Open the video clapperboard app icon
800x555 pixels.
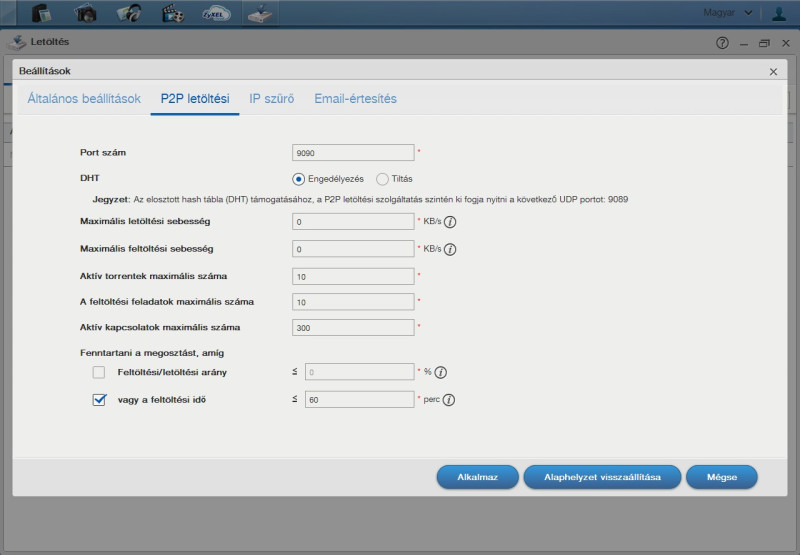click(172, 13)
